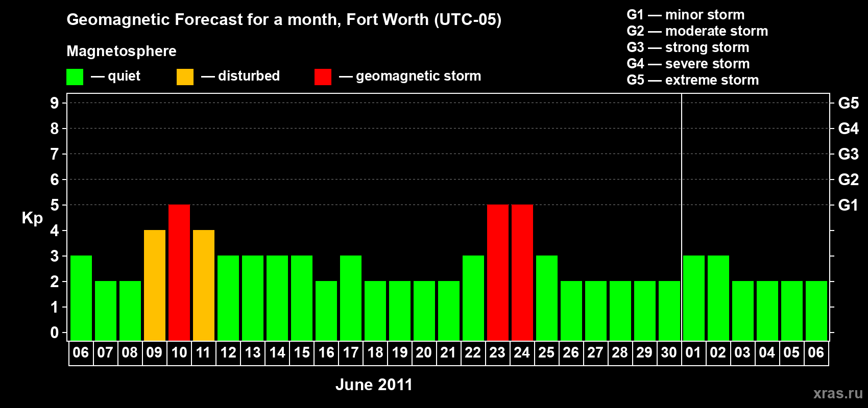The width and height of the screenshot is (868, 408).
Task: Click the orange disturbed legend swatch
Action: click(185, 77)
